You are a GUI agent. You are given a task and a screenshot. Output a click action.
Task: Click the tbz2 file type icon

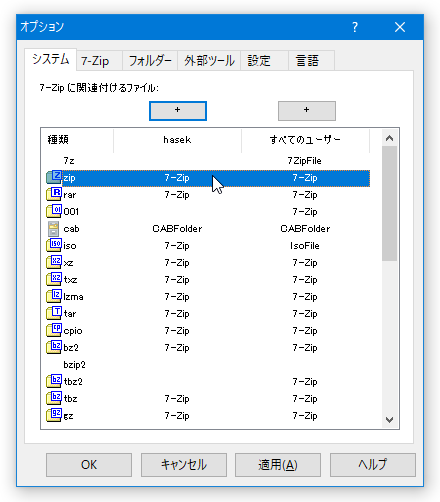tap(54, 381)
